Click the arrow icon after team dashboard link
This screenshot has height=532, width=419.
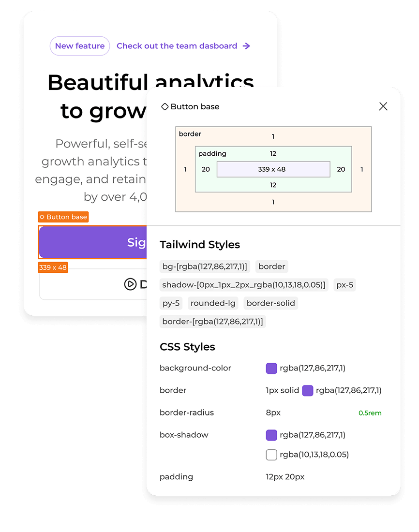coord(246,46)
